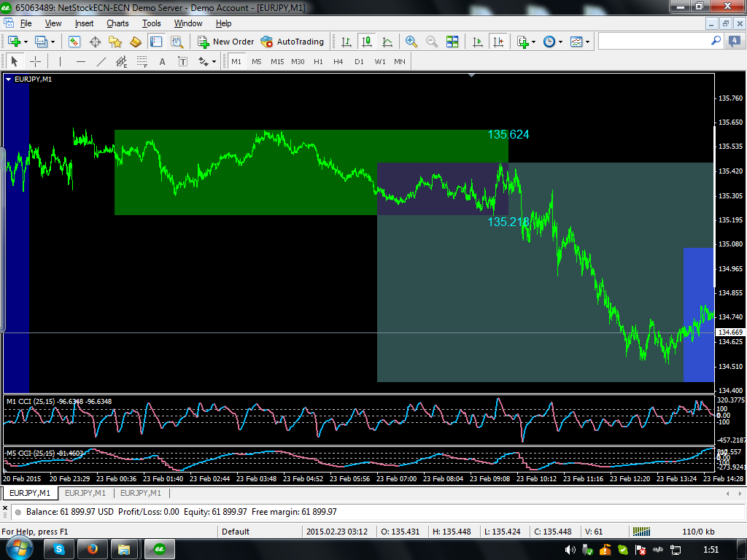Open MetaEditor magnifier-document icon

click(177, 42)
